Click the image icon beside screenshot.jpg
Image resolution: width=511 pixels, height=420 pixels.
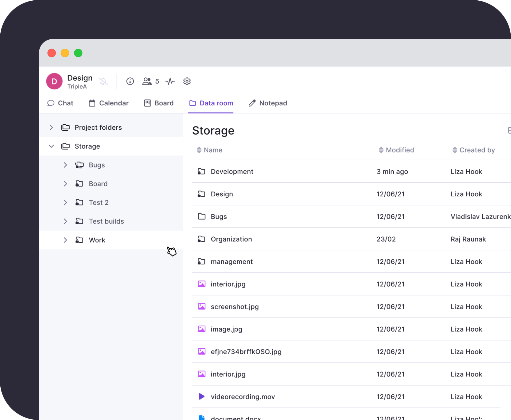pos(202,307)
